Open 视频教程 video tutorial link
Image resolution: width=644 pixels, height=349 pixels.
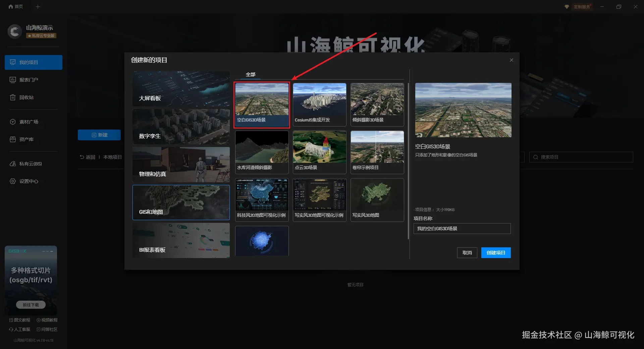[x=47, y=320]
